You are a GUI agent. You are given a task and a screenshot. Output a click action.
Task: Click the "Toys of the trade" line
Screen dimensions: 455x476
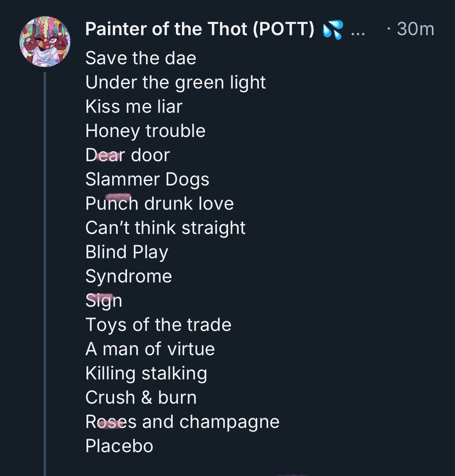pos(158,325)
